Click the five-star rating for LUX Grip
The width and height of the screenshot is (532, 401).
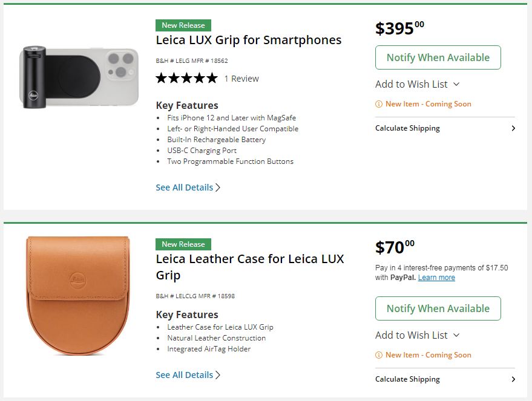point(186,79)
